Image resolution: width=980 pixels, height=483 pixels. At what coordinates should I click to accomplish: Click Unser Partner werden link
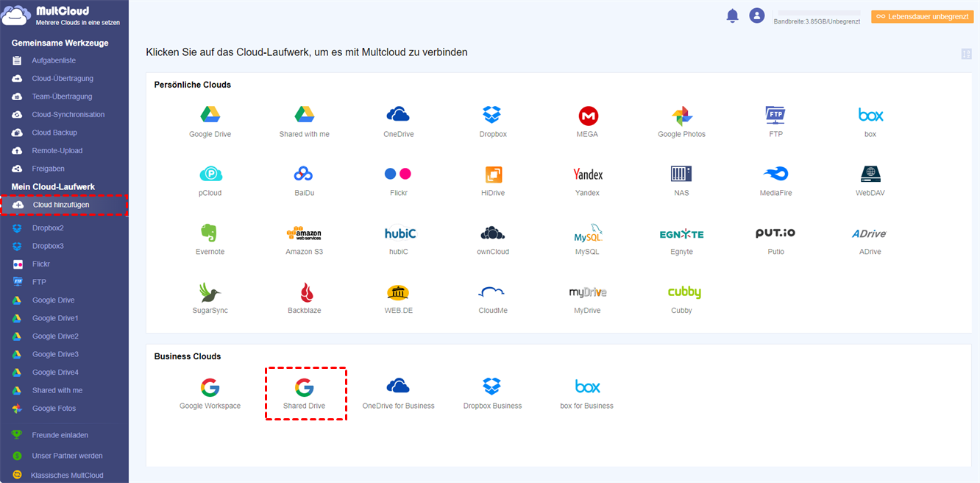68,456
